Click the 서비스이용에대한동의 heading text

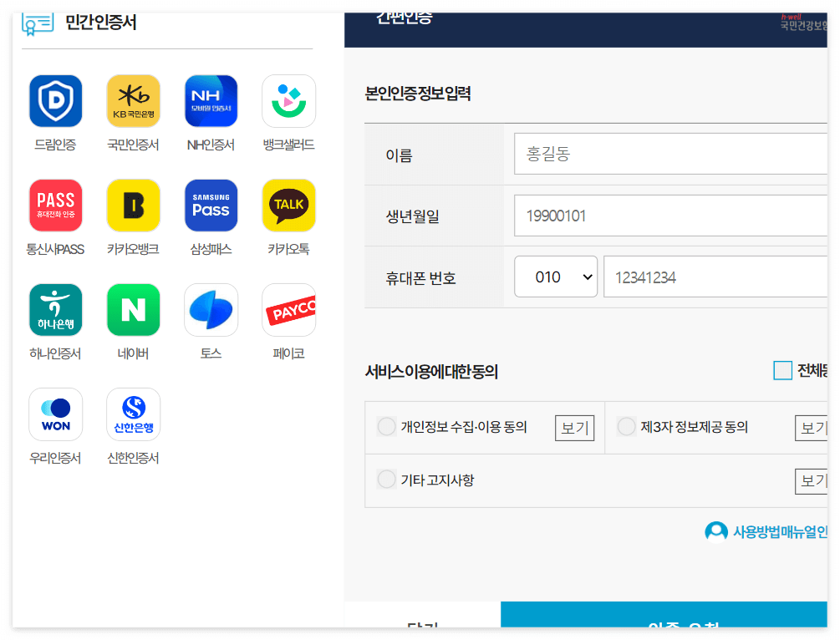[x=432, y=371]
